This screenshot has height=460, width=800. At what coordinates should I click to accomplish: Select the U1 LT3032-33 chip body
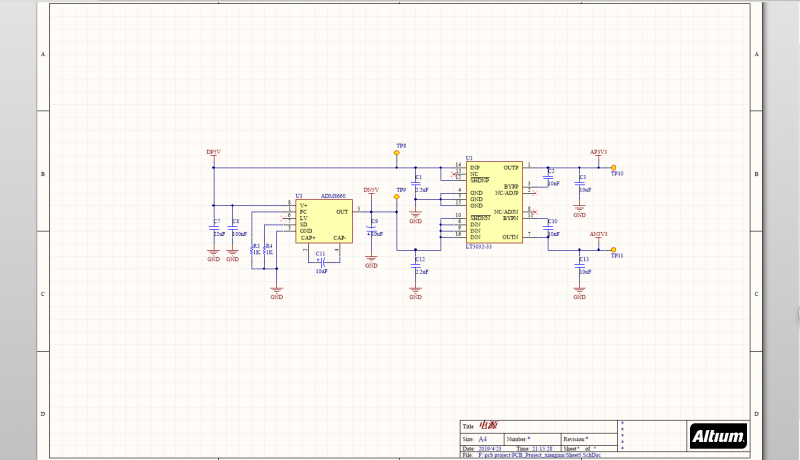pyautogui.click(x=494, y=202)
